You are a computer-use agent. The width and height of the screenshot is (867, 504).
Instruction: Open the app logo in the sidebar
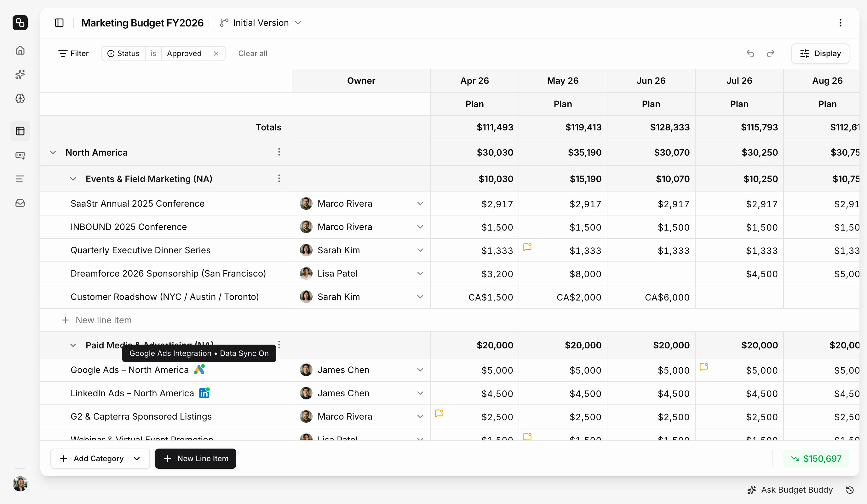(20, 23)
